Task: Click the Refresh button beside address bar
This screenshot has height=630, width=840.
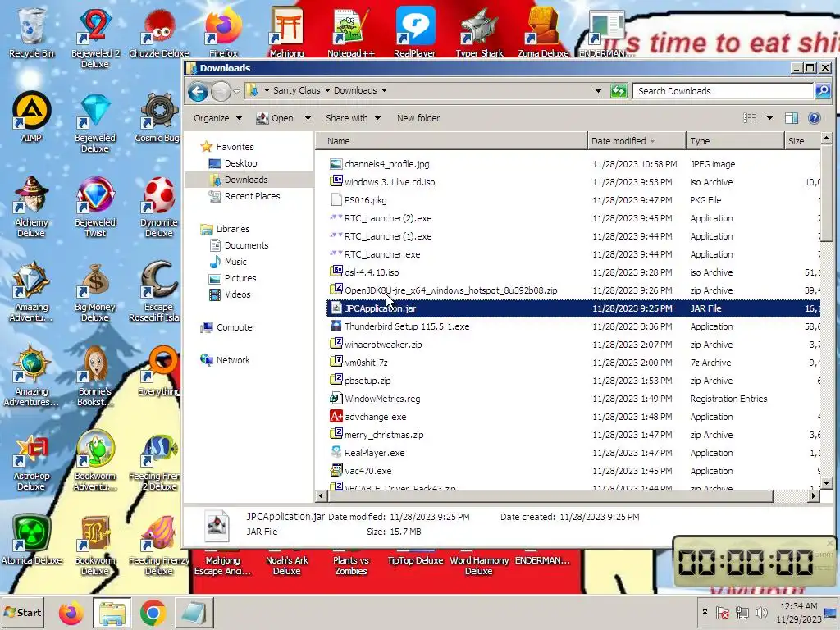Action: 619,91
